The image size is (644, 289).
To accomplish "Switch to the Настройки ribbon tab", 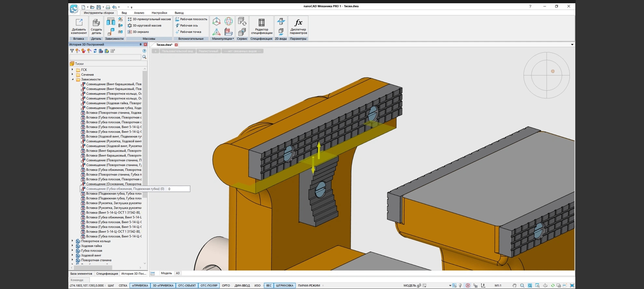I will pos(159,13).
